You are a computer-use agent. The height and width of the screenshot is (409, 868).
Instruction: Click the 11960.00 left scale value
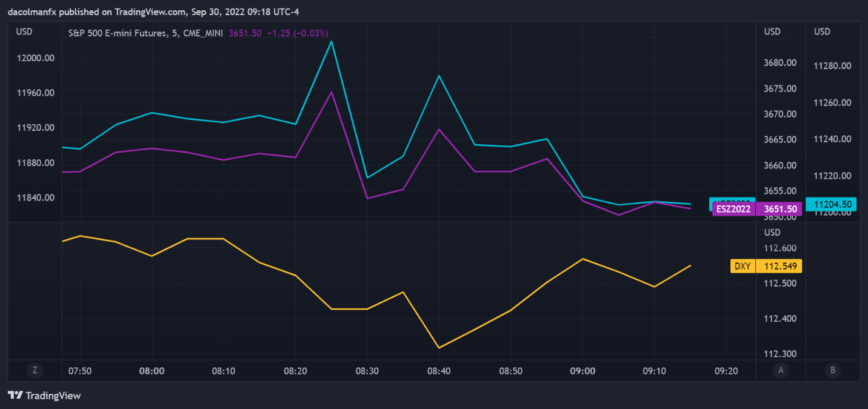[x=36, y=93]
